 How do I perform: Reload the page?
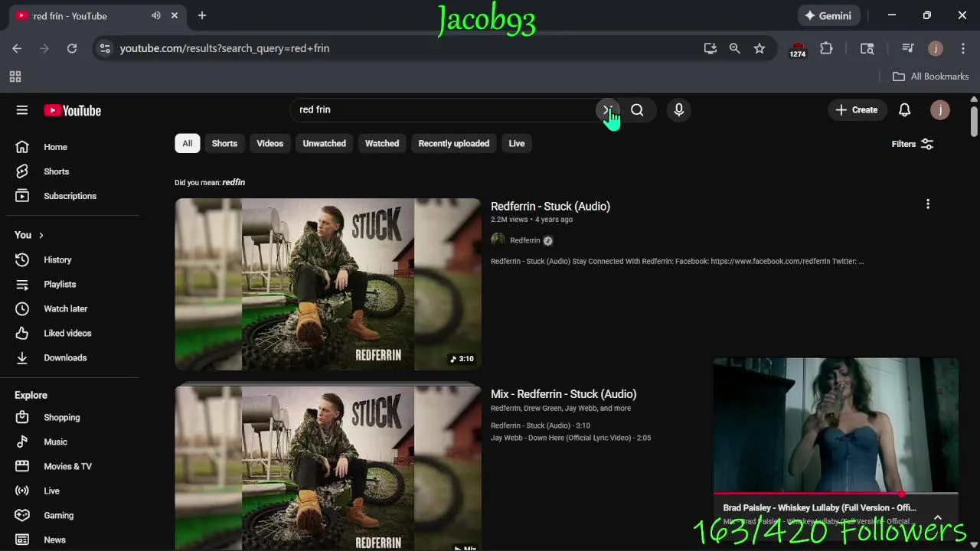click(72, 48)
